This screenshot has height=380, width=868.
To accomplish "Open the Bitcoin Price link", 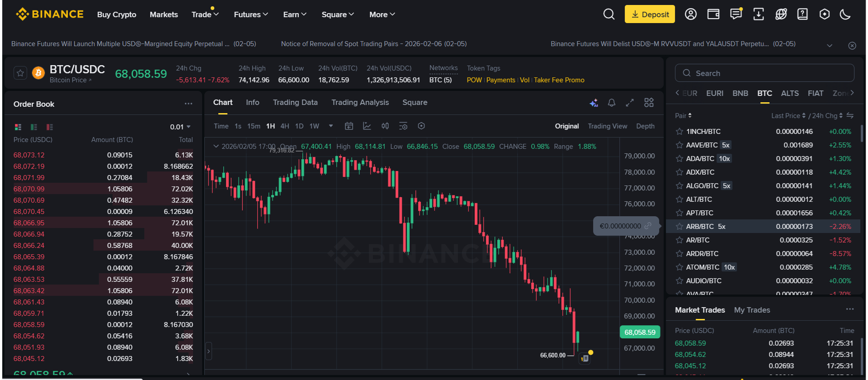I will click(70, 80).
